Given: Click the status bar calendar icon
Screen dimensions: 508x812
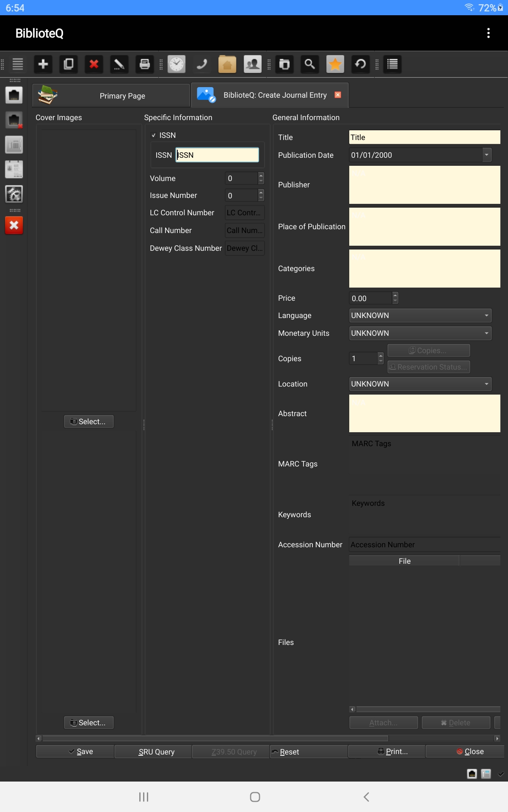Looking at the screenshot, I should [x=486, y=774].
